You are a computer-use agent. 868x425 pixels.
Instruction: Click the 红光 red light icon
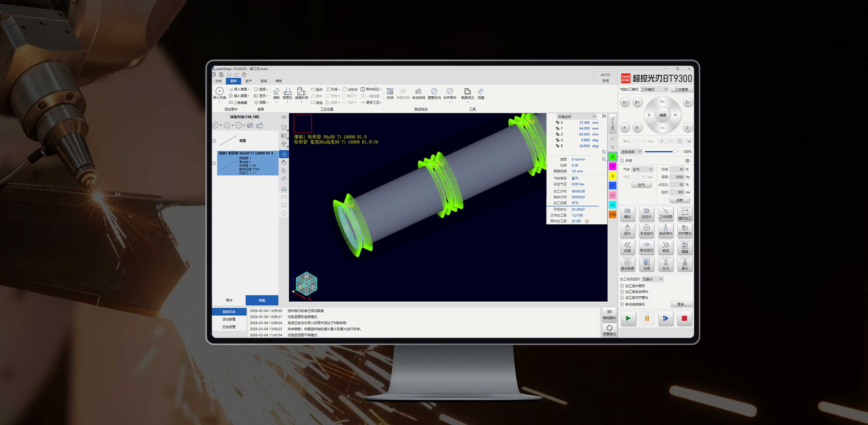(666, 264)
